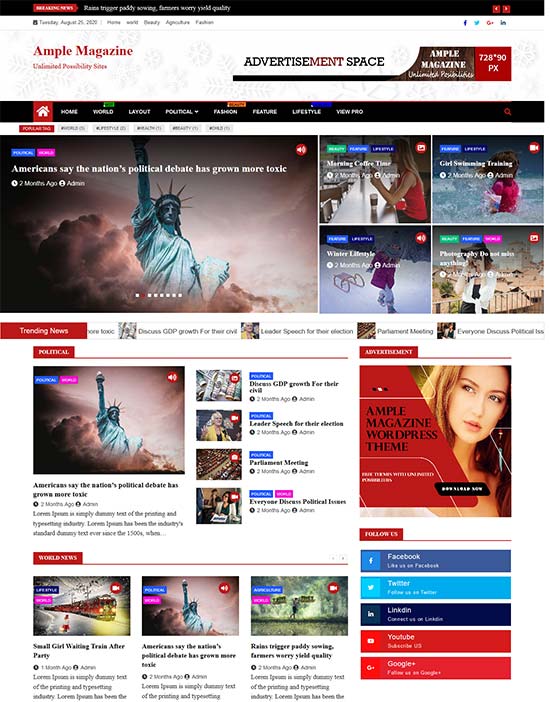This screenshot has width=550, height=702.
Task: Click the Facebook follow button in sidebar
Action: [435, 561]
